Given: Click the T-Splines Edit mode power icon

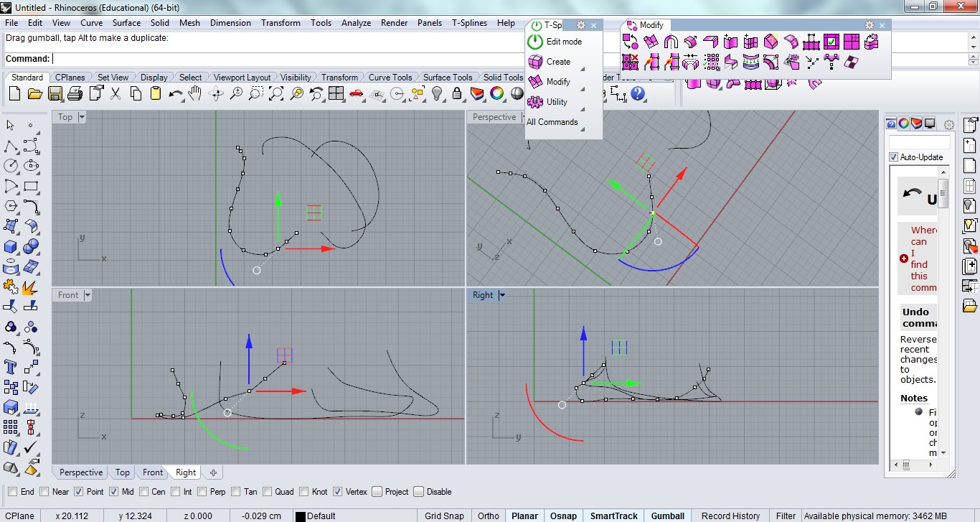Looking at the screenshot, I should [x=536, y=42].
